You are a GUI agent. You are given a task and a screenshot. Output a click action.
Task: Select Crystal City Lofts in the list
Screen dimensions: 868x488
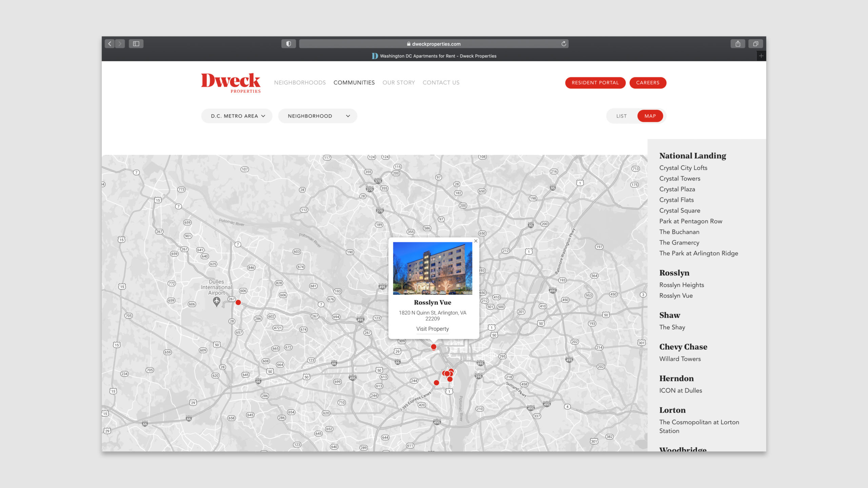(683, 168)
